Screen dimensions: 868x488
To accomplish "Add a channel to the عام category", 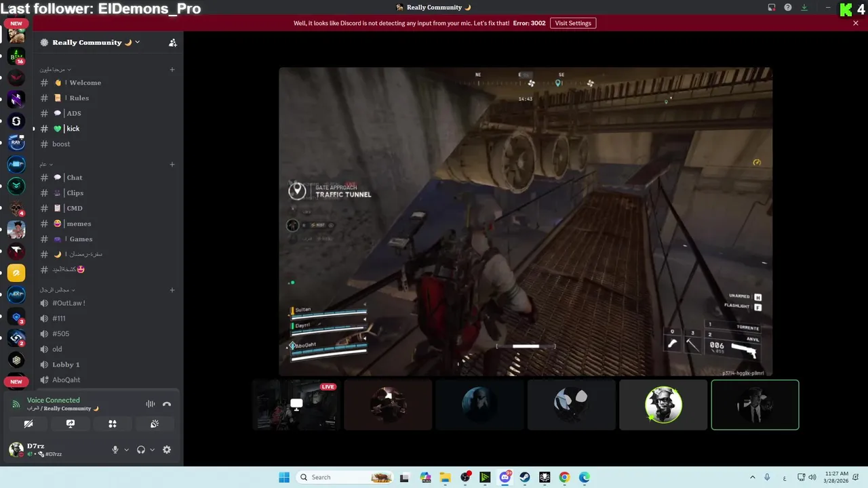I will [172, 164].
